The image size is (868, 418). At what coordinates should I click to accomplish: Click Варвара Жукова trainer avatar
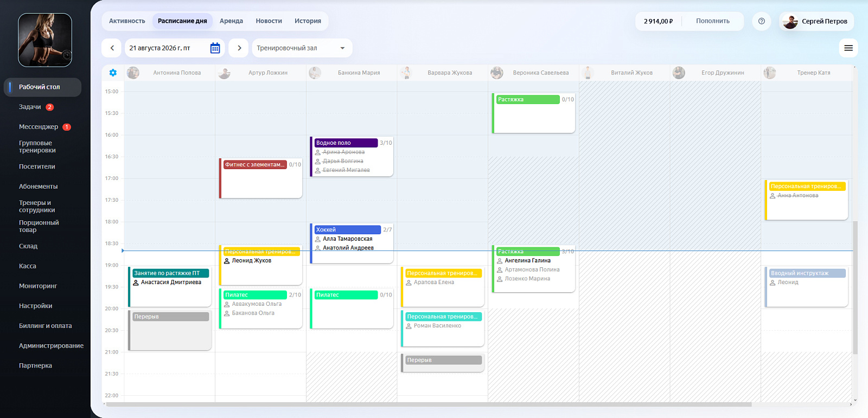(406, 73)
